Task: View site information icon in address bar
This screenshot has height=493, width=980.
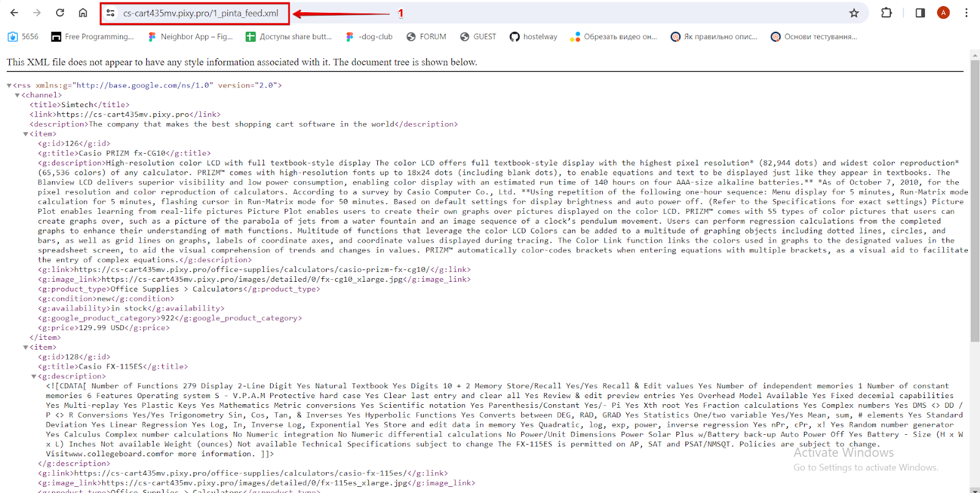Action: click(110, 13)
